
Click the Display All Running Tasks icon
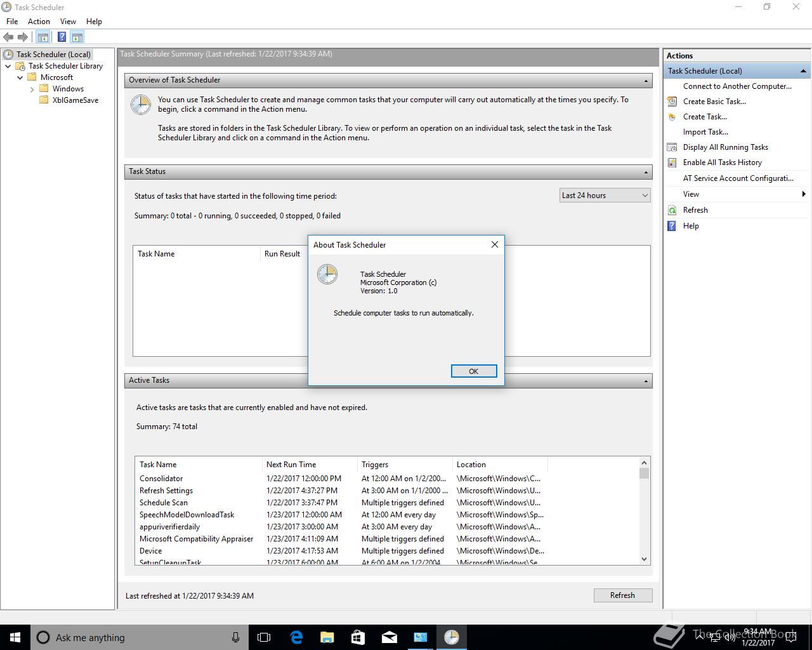tap(672, 147)
